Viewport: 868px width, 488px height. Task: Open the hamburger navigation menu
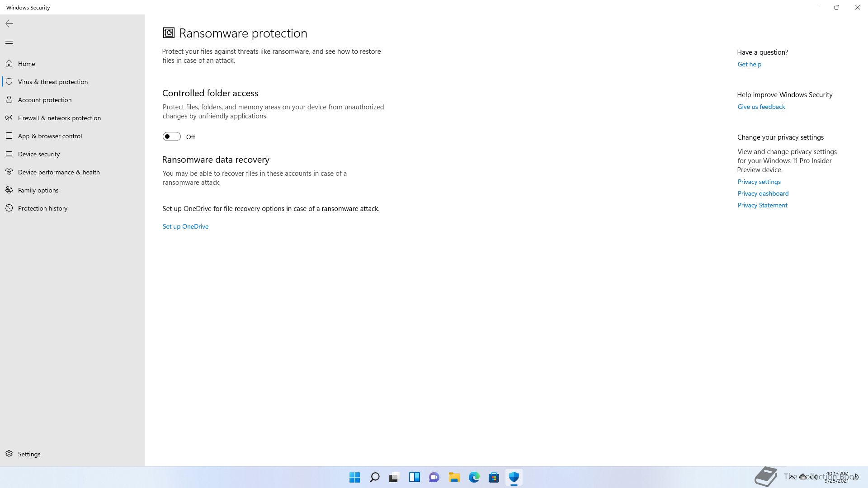[9, 42]
